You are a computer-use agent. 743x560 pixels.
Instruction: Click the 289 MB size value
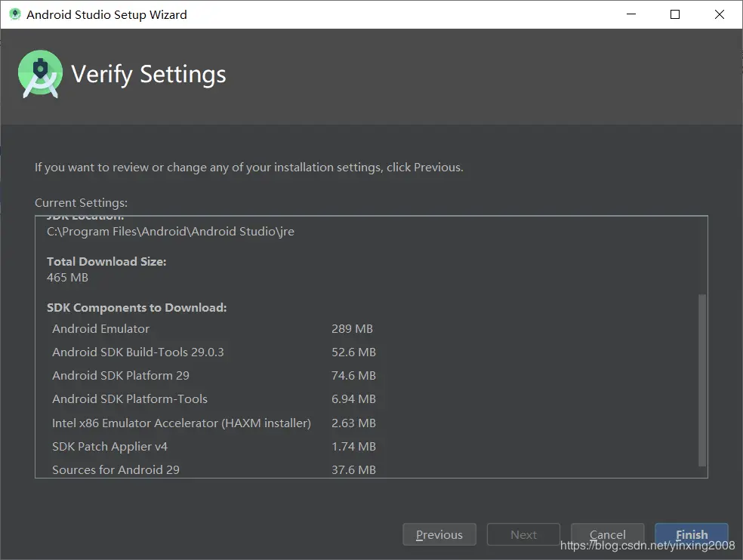coord(352,329)
